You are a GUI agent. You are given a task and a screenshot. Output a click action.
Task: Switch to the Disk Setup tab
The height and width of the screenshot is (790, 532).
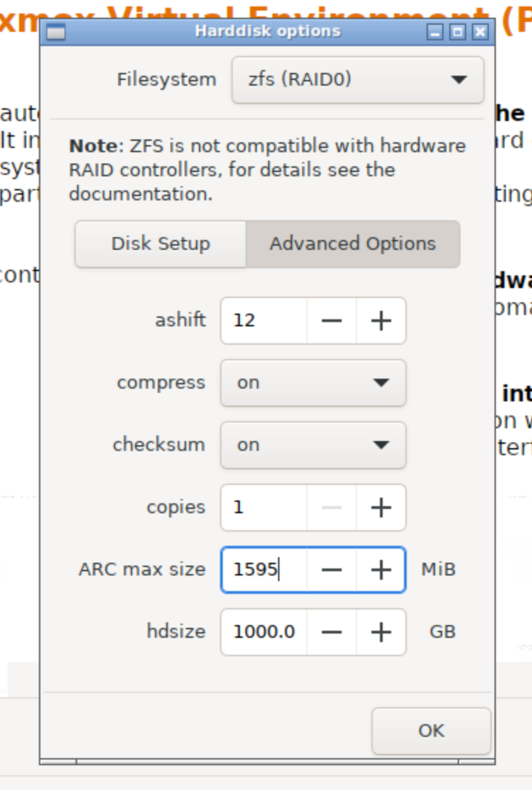(161, 244)
